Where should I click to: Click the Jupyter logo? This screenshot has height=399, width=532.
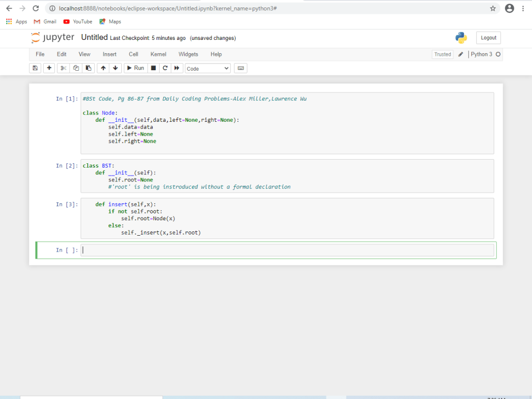click(x=53, y=37)
